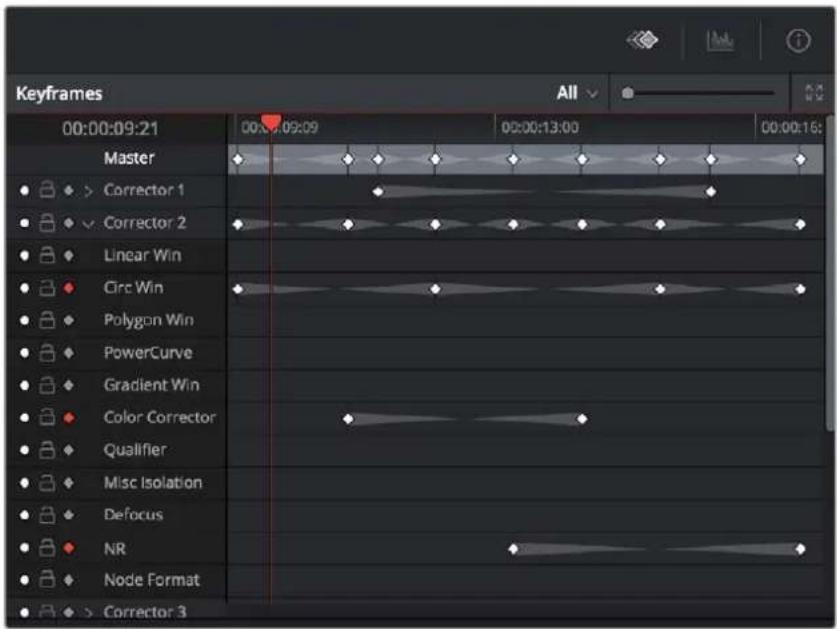Viewport: 837px width, 629px height.
Task: Select the Defocus track label
Action: coord(133,515)
